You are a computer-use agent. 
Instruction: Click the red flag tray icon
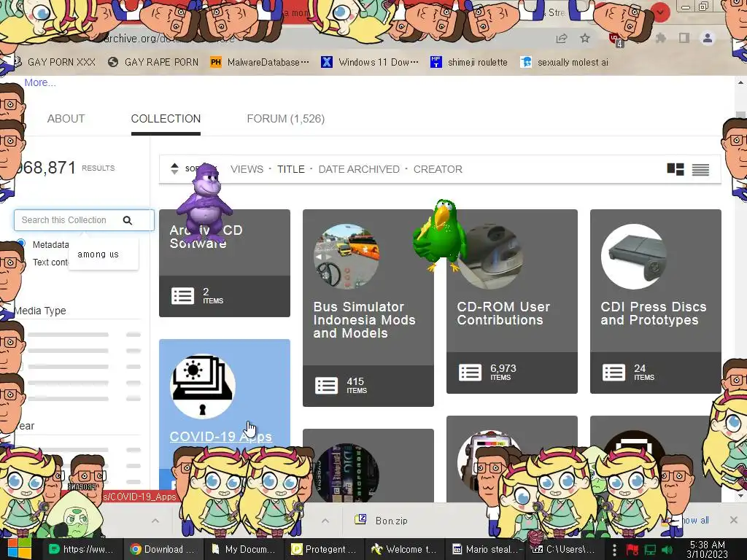pos(632,550)
